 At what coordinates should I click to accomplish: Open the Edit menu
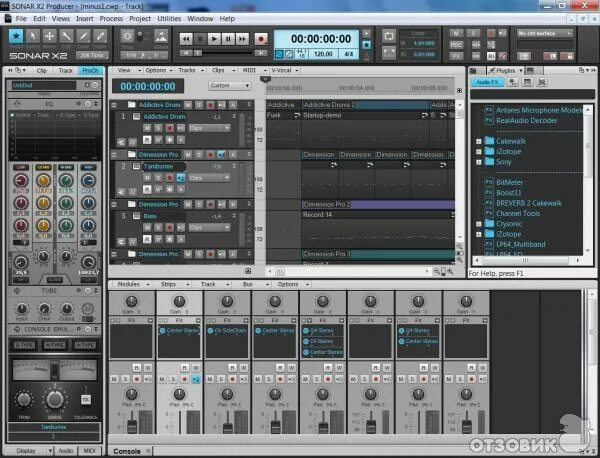(39, 18)
